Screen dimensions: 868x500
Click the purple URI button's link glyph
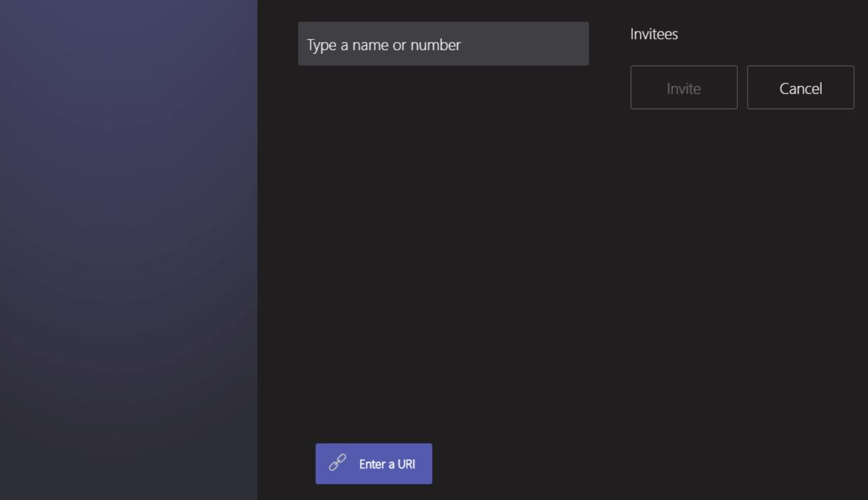pos(337,463)
